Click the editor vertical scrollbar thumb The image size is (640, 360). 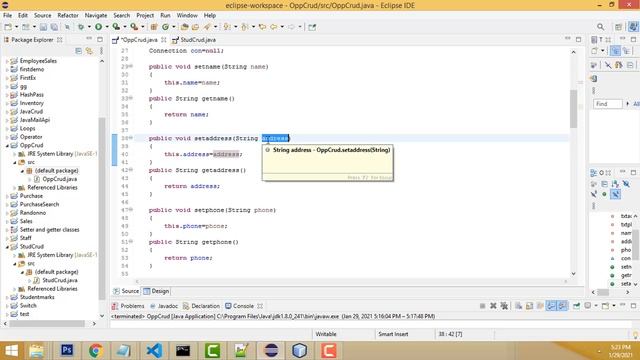[x=573, y=108]
